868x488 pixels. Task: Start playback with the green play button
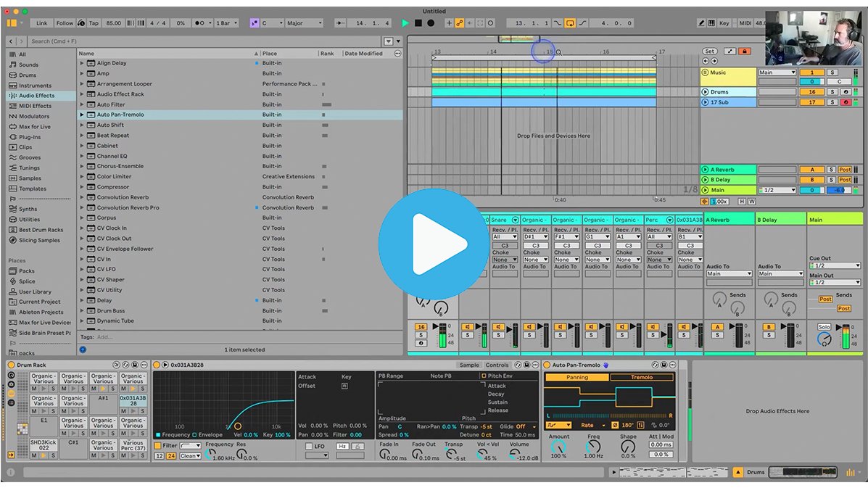405,23
